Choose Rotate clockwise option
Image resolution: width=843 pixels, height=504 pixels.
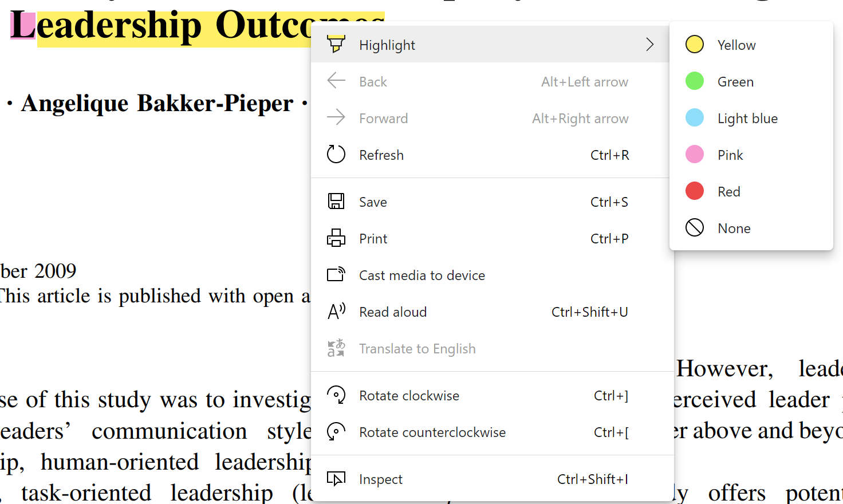493,395
